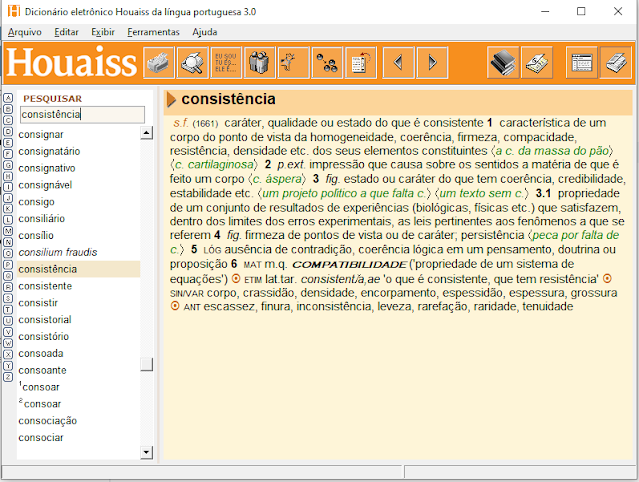639x482 pixels.
Task: Select 'consistório' in the word list
Action: click(44, 337)
